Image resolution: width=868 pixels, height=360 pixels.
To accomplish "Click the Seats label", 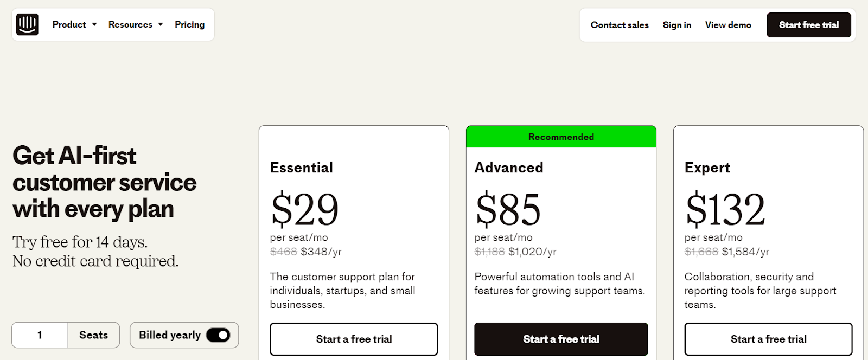I will (x=93, y=335).
